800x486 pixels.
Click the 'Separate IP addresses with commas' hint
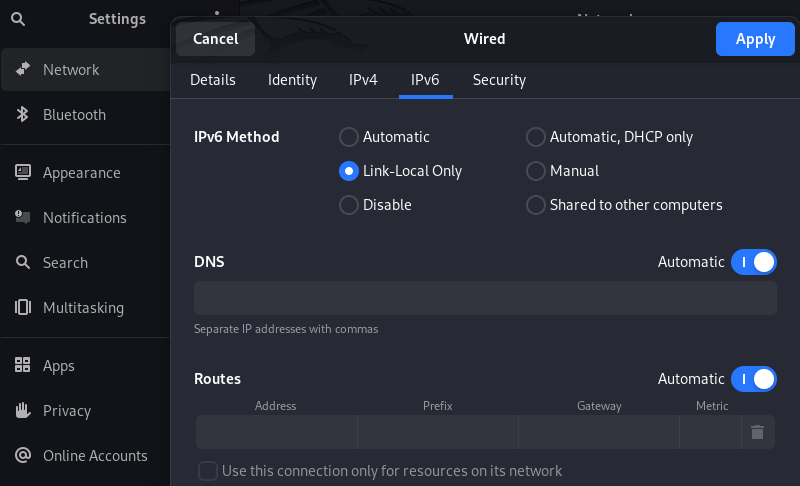286,329
